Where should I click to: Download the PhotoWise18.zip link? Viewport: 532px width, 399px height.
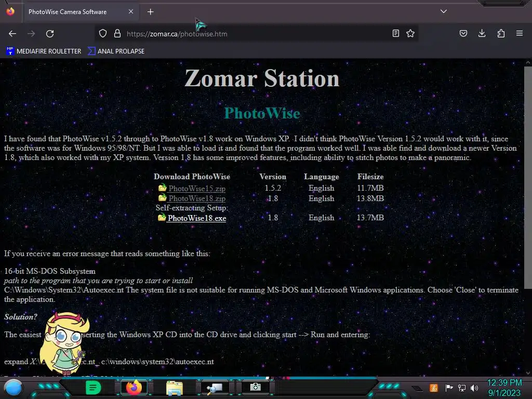pos(197,198)
